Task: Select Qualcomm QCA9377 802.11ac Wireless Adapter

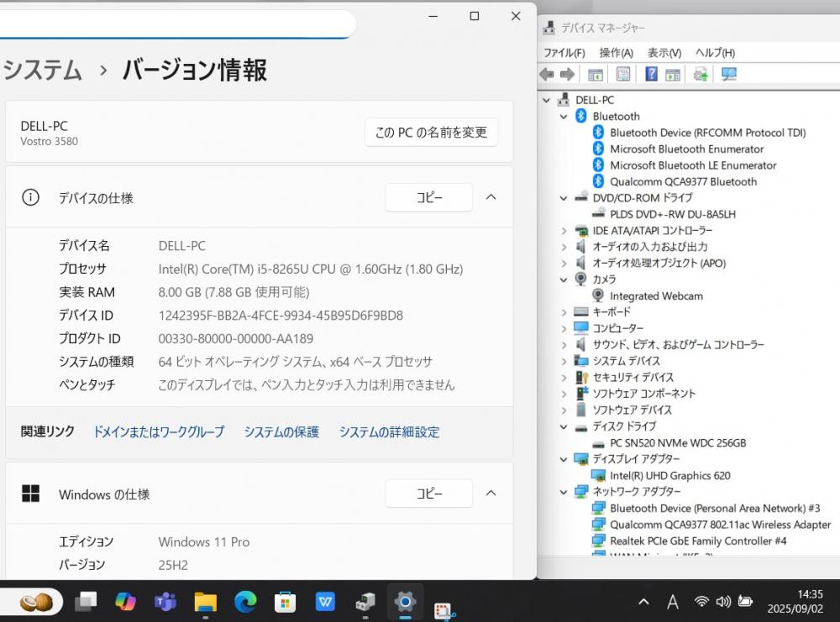Action: (721, 525)
